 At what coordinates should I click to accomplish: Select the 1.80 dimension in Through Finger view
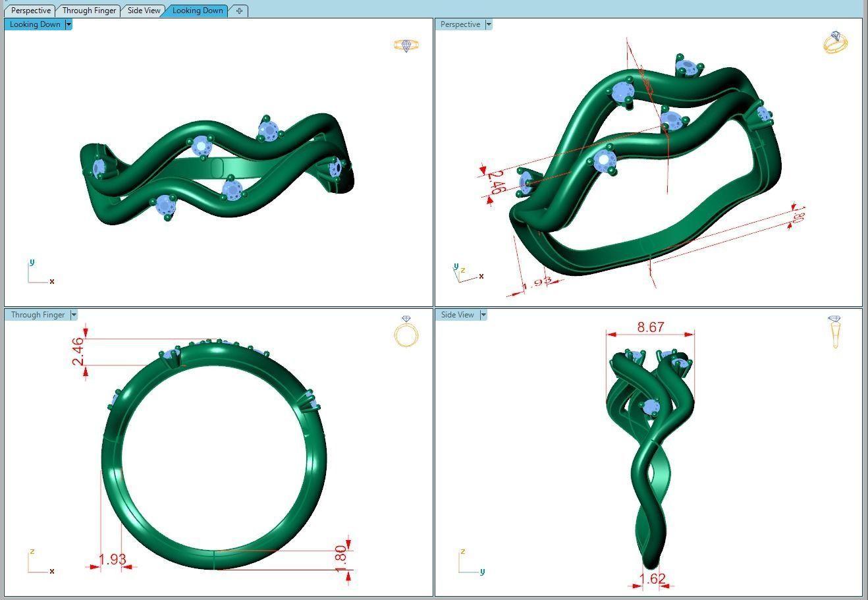pyautogui.click(x=340, y=559)
